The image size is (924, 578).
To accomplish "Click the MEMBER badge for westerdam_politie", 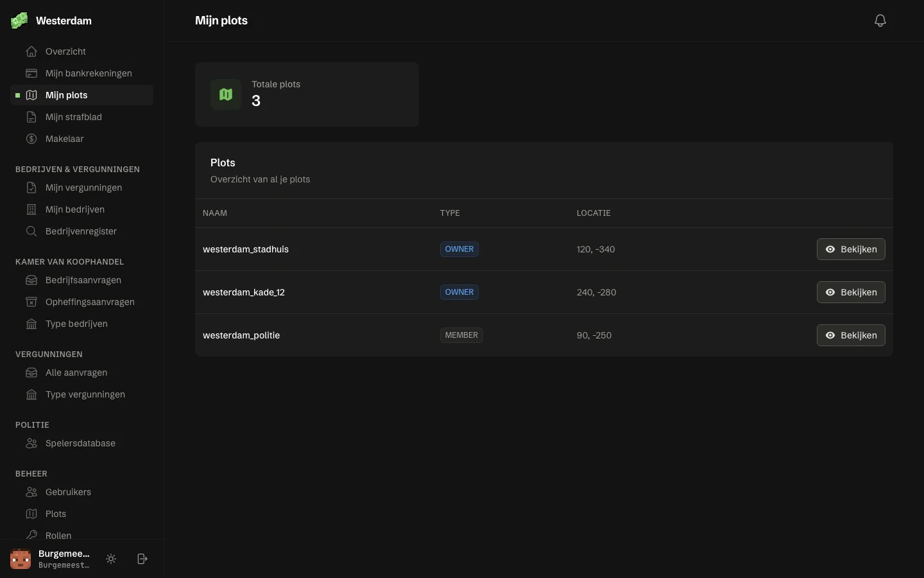I will pos(461,335).
